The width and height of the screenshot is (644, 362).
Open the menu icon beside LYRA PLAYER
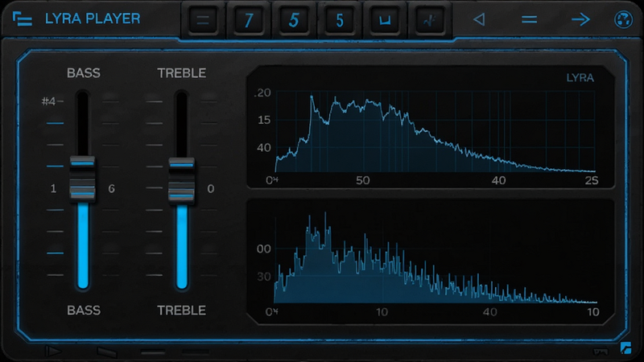23,19
